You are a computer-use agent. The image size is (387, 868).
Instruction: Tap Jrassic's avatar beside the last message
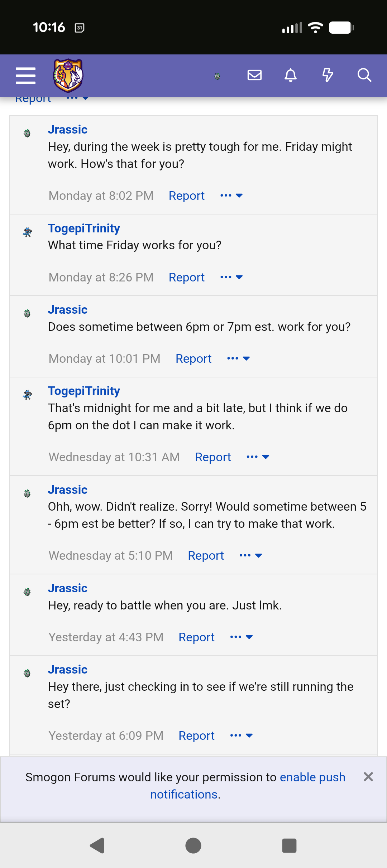point(27,674)
